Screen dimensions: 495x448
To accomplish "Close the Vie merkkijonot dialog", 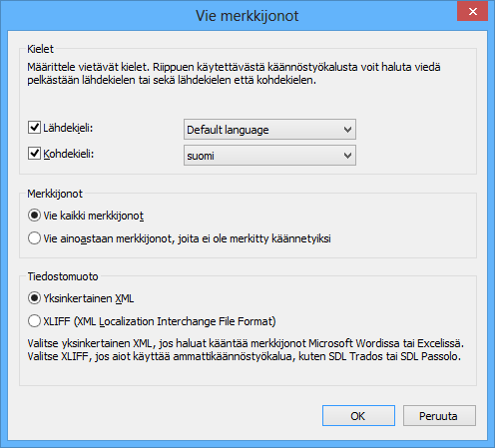I will (472, 12).
